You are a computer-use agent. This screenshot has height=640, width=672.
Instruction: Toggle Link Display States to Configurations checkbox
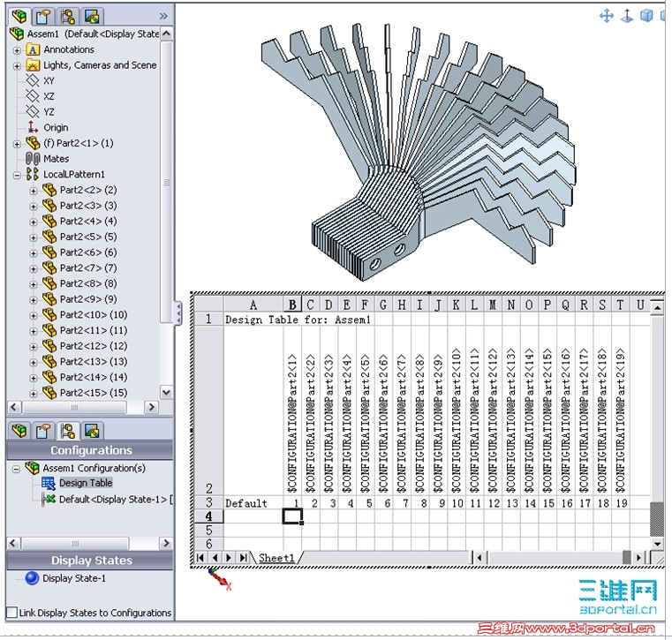[12, 613]
